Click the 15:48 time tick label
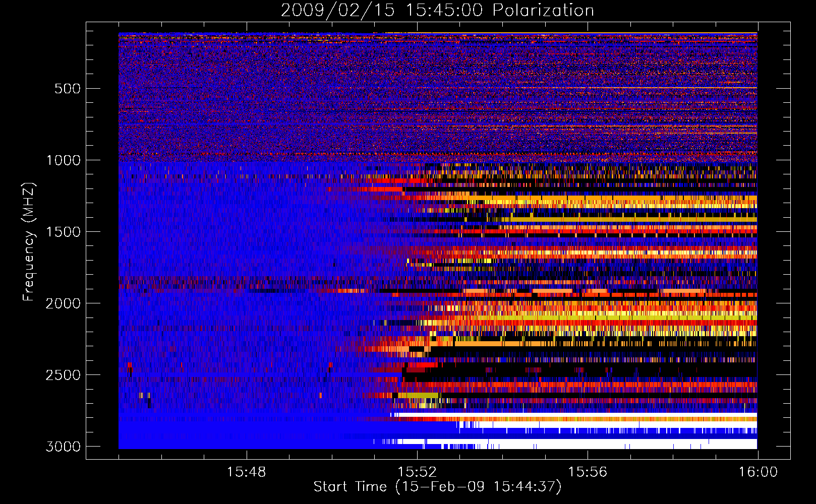 pos(247,472)
